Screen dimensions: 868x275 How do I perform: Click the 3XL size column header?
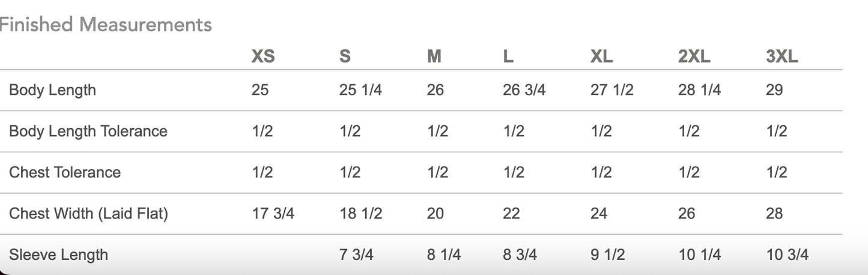coord(782,57)
